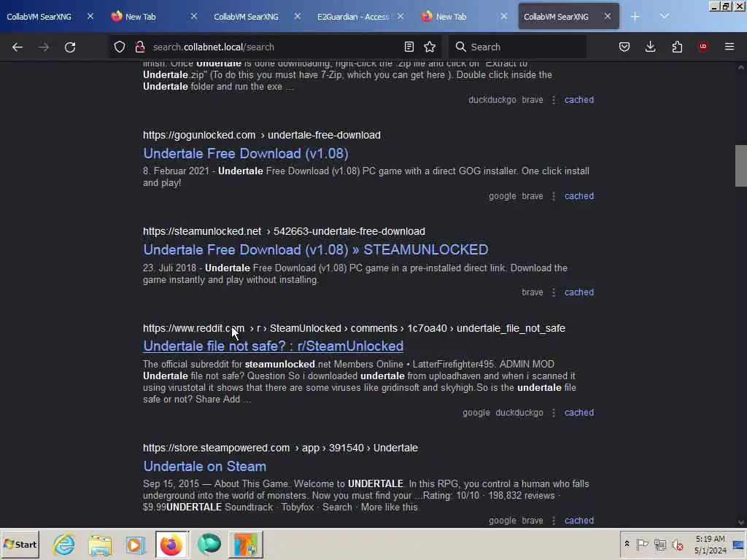Open the orange tile app in taskbar
The image size is (747, 560).
click(245, 545)
